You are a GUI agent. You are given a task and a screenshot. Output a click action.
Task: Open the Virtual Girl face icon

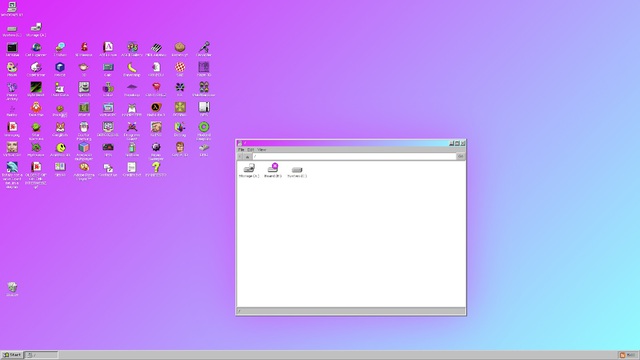[12, 149]
